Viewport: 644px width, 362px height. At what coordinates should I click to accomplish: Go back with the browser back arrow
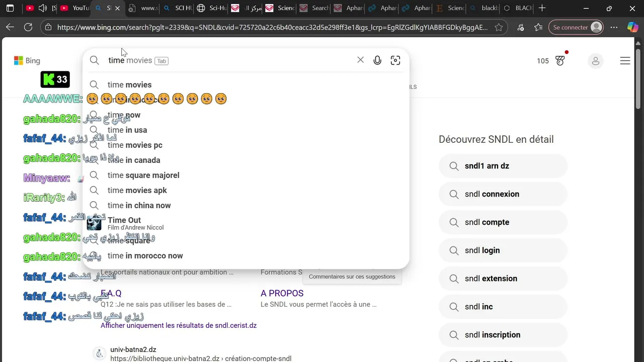pos(10,27)
